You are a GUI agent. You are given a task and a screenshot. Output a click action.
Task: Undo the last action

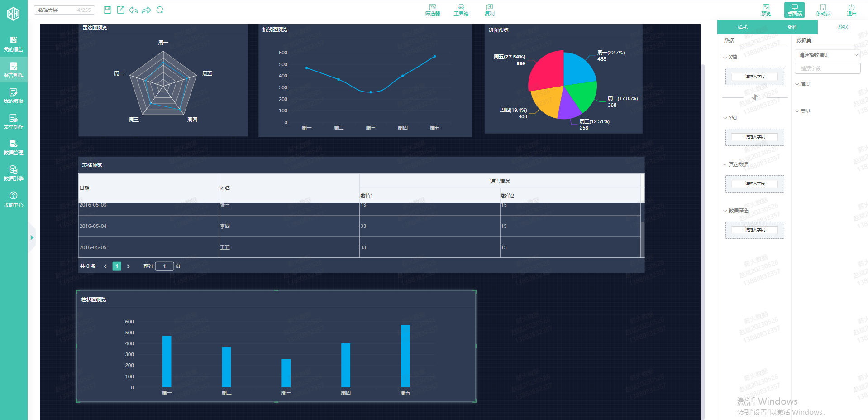pyautogui.click(x=134, y=10)
